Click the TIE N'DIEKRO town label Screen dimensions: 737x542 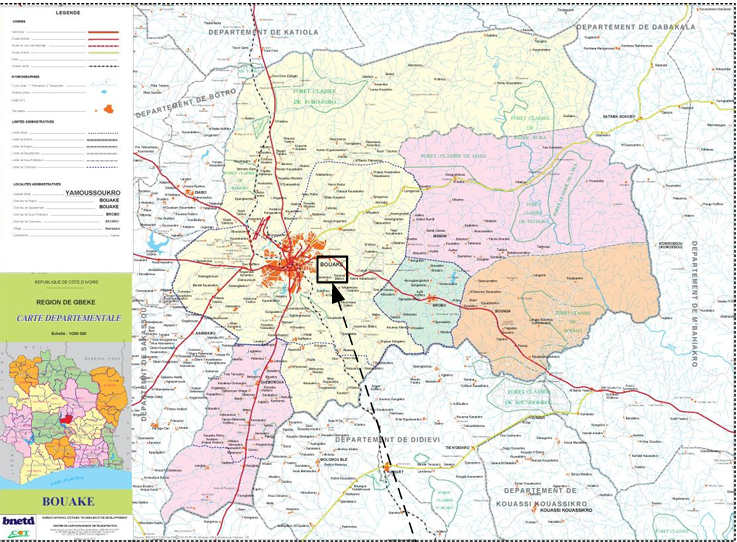tap(455, 448)
